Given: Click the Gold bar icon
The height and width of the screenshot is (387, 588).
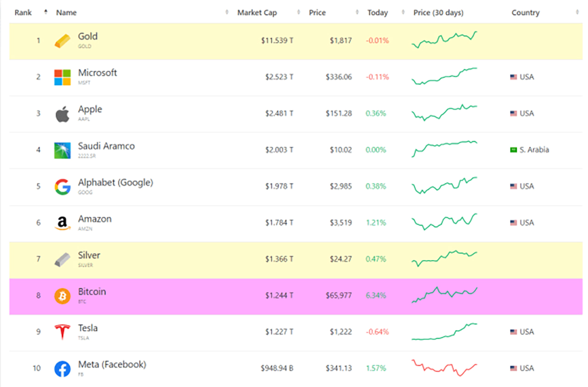Looking at the screenshot, I should pos(62,41).
